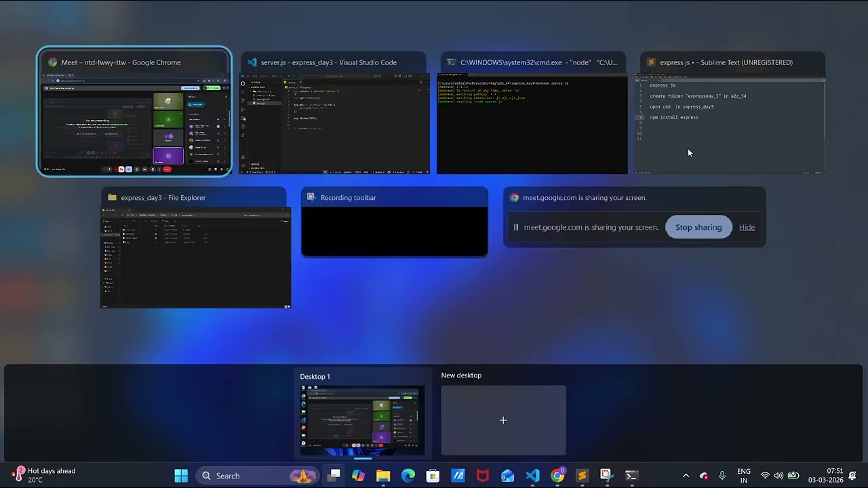This screenshot has width=868, height=488.
Task: Launch Microsoft Edge from the taskbar
Action: point(408,476)
